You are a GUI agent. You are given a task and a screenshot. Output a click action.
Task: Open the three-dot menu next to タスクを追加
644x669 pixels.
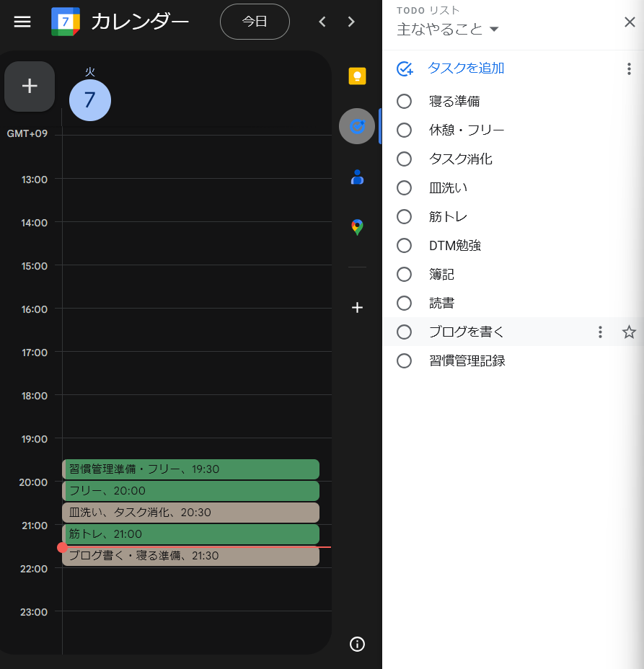point(629,68)
